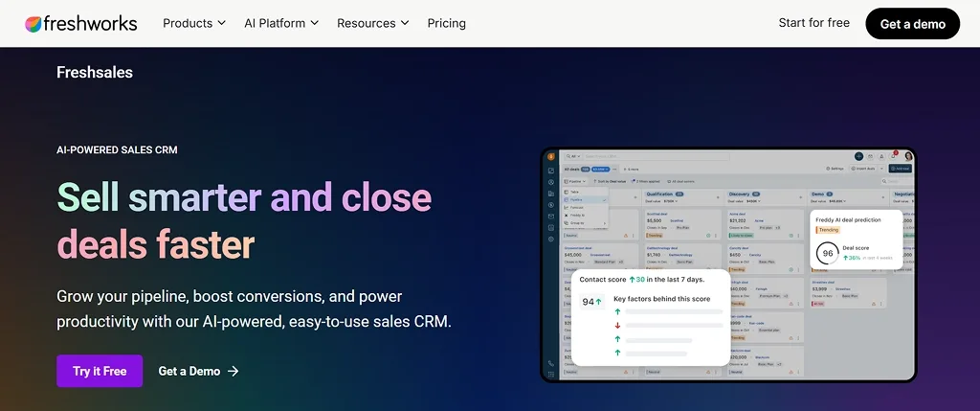Click the arrow icon beside Get a Demo
The image size is (980, 411).
pyautogui.click(x=234, y=371)
